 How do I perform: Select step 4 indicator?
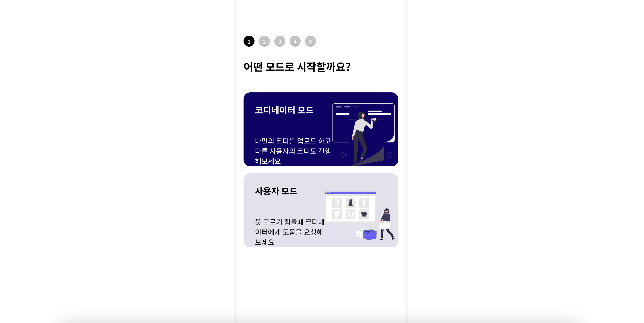tap(295, 41)
